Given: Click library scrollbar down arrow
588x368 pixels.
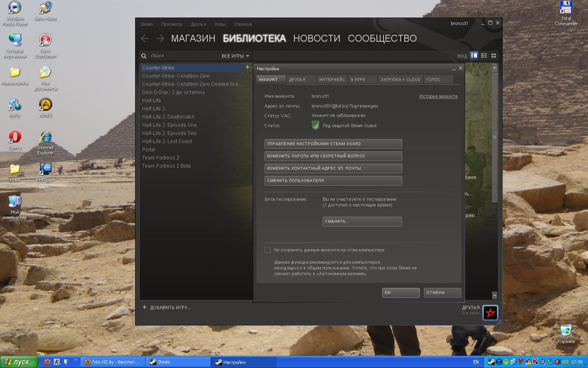Looking at the screenshot, I should click(x=494, y=296).
